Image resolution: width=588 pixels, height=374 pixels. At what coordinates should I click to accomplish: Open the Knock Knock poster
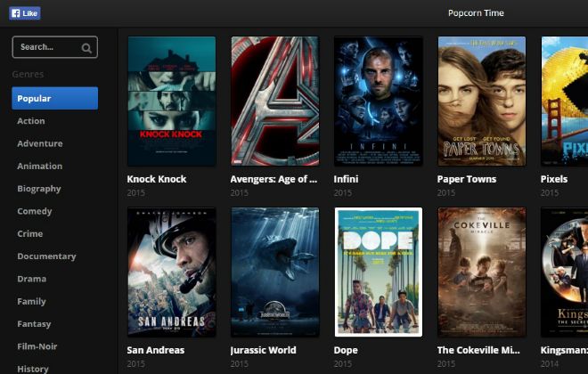point(172,102)
